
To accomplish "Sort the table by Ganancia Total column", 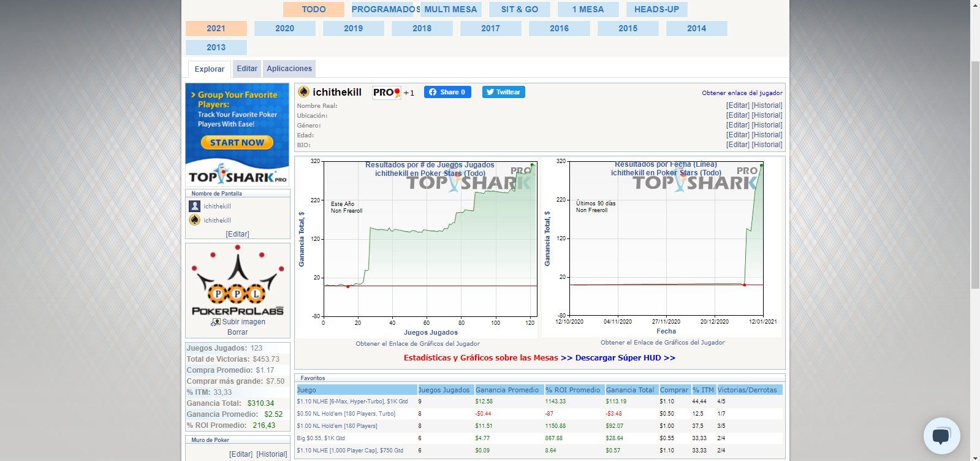I will [x=632, y=390].
